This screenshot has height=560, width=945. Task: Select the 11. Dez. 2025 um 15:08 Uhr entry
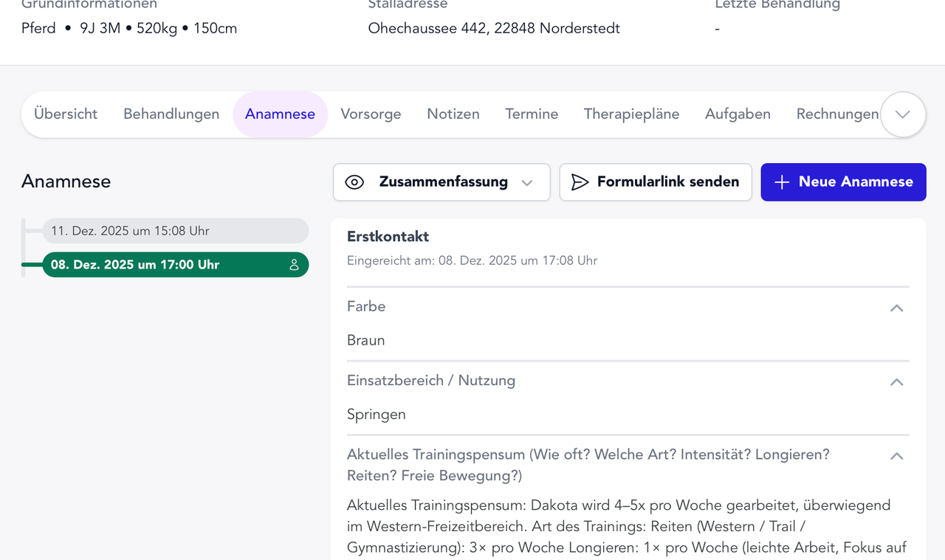click(175, 231)
